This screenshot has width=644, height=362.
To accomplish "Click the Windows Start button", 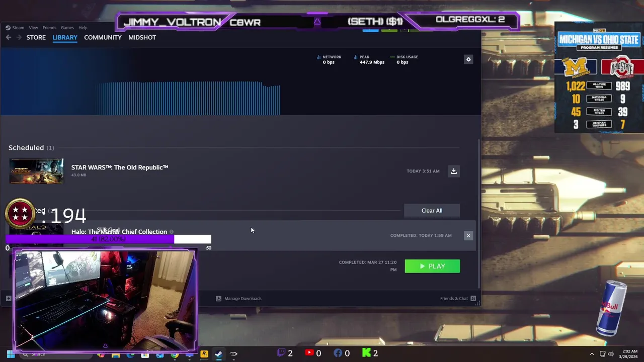I will click(x=11, y=354).
